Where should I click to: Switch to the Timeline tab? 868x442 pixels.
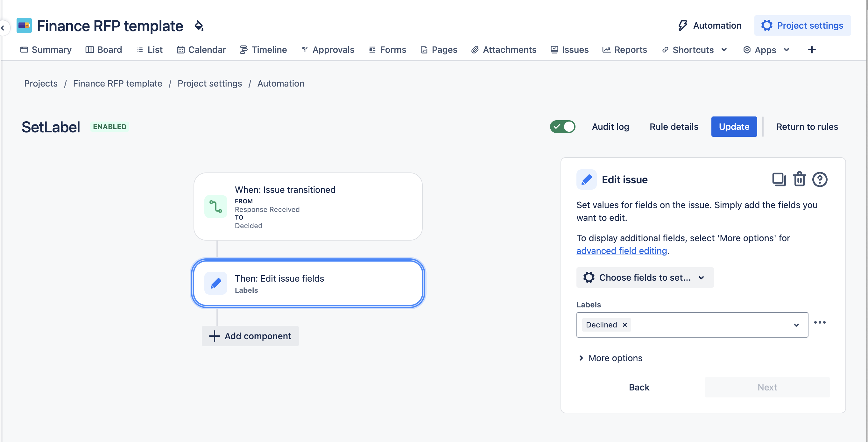(263, 50)
